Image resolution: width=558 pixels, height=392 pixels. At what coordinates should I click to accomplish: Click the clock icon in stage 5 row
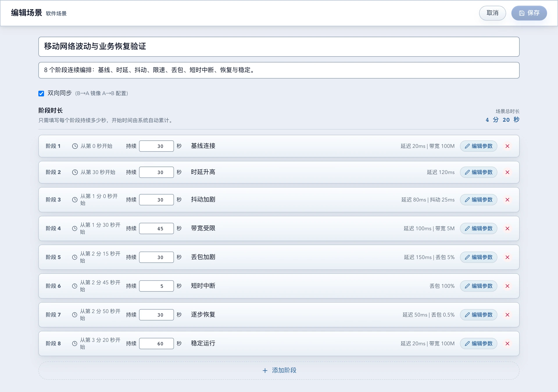75,257
